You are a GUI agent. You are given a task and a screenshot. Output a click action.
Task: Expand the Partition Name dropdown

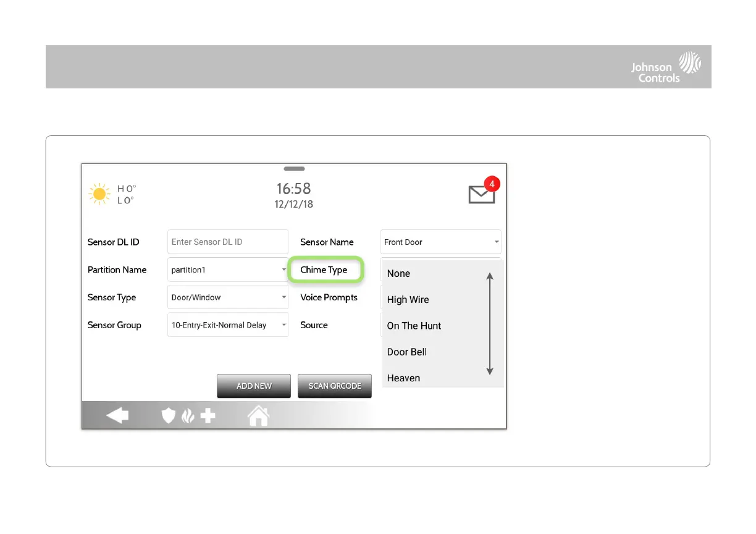click(x=227, y=270)
